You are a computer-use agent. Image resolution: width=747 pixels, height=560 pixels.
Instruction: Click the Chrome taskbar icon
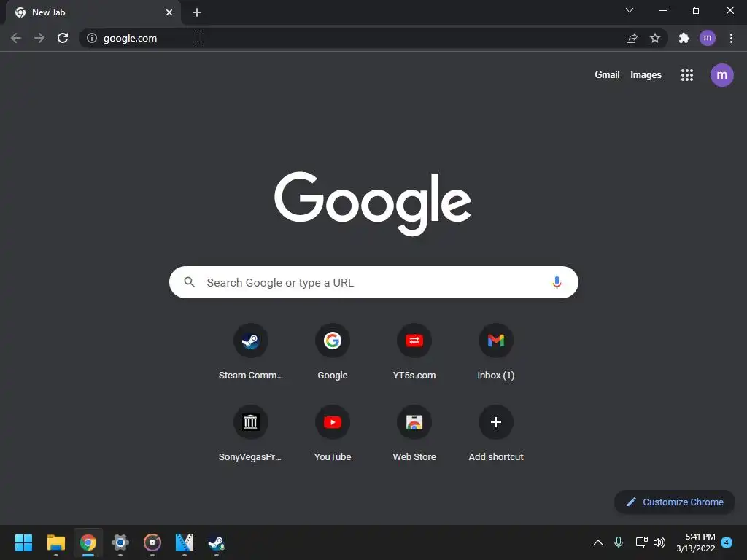88,542
